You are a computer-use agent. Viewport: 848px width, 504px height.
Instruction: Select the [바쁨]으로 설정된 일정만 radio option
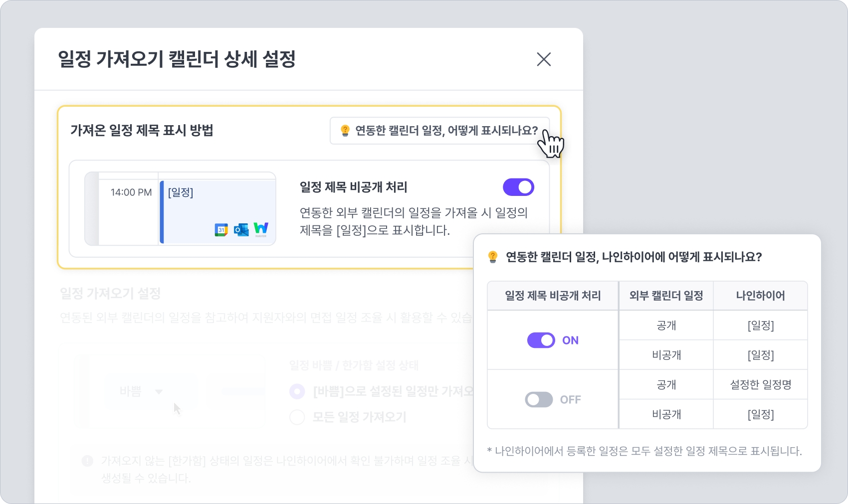pyautogui.click(x=297, y=391)
